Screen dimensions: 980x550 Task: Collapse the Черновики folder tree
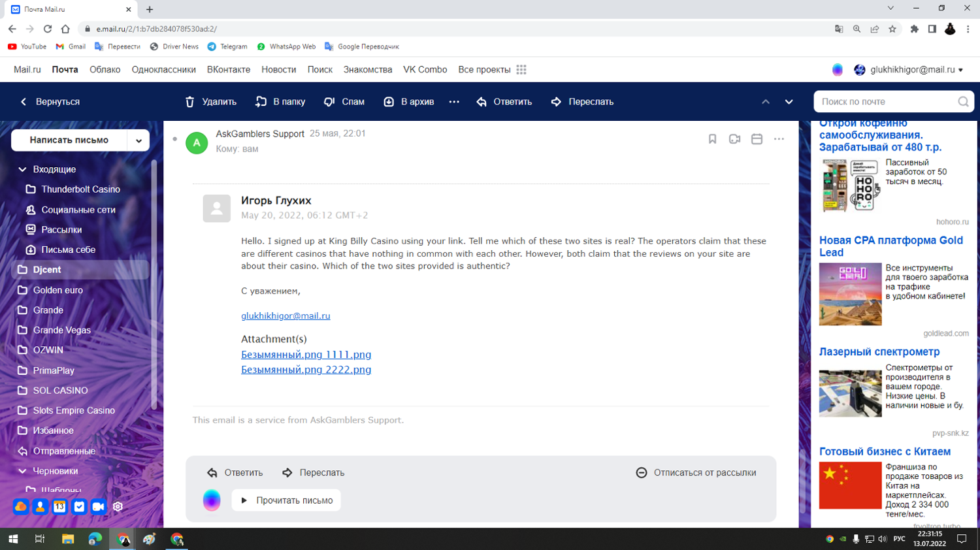[x=22, y=471]
